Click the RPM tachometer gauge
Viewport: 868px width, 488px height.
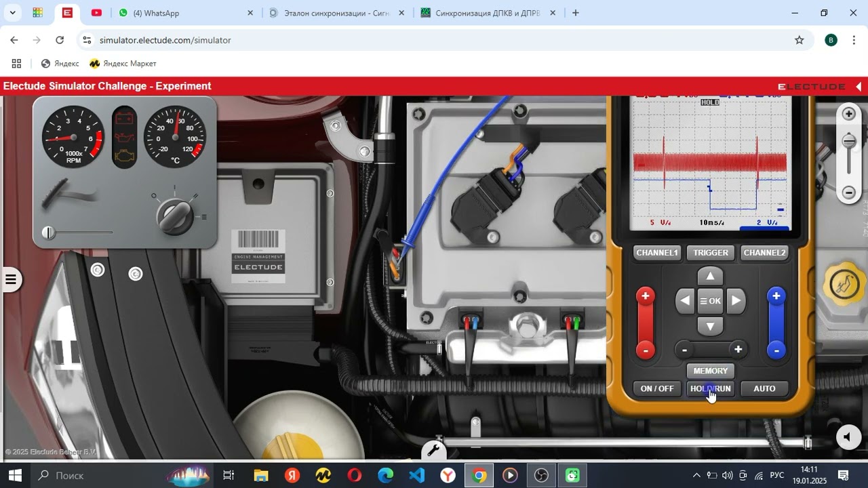[x=73, y=137]
